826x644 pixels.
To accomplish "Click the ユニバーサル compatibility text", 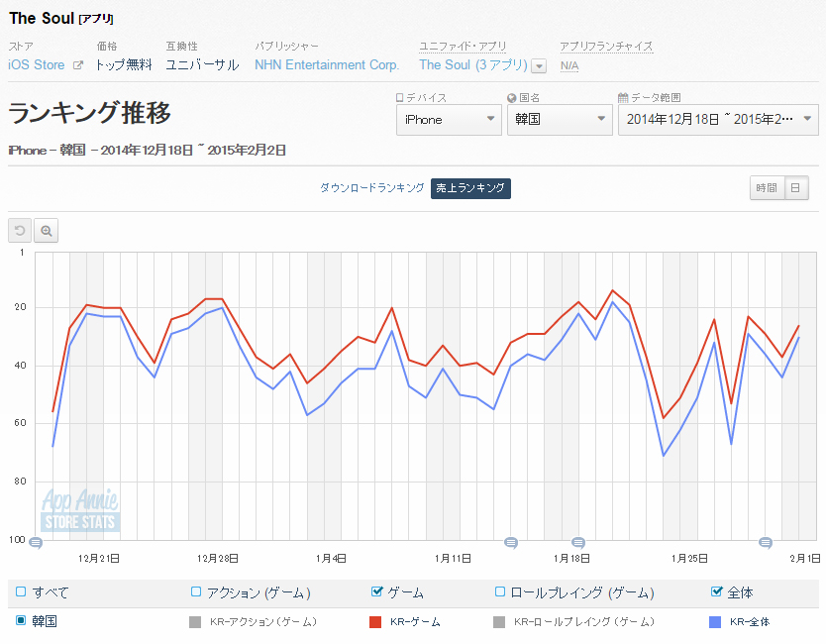I will pos(202,64).
